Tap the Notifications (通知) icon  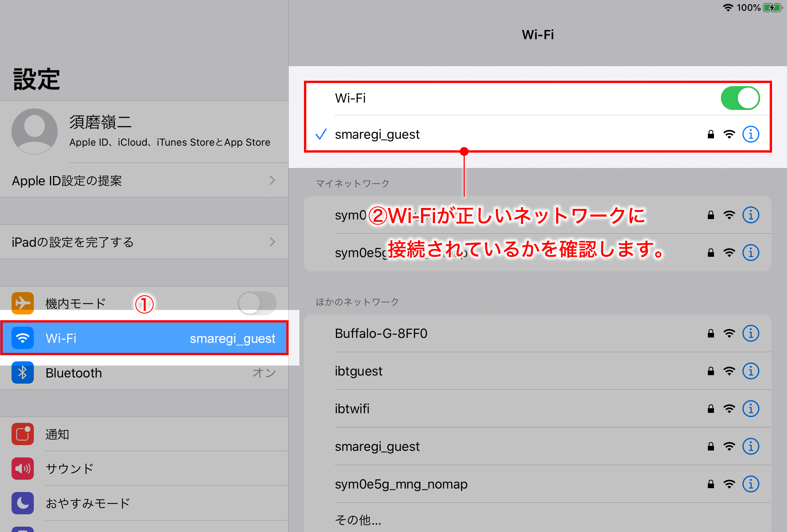click(x=23, y=434)
